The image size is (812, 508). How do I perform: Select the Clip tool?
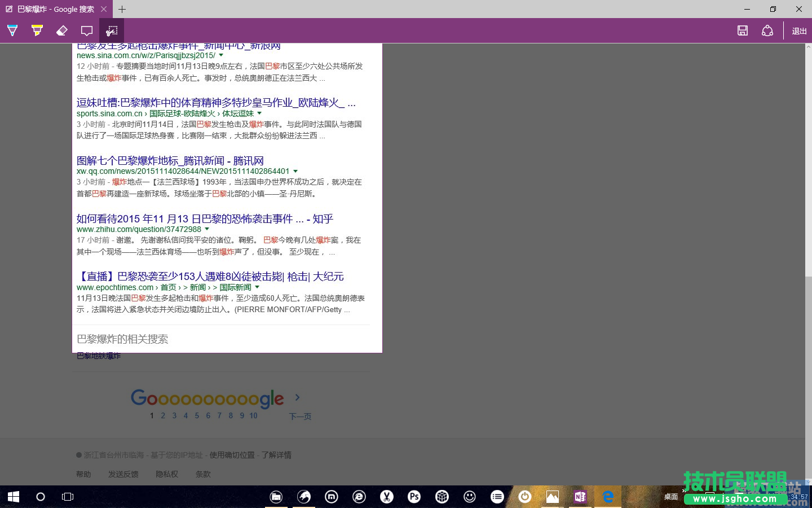click(112, 30)
